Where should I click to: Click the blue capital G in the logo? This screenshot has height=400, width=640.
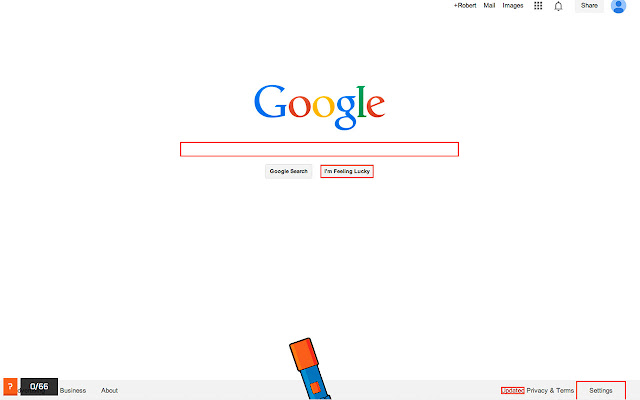(270, 102)
